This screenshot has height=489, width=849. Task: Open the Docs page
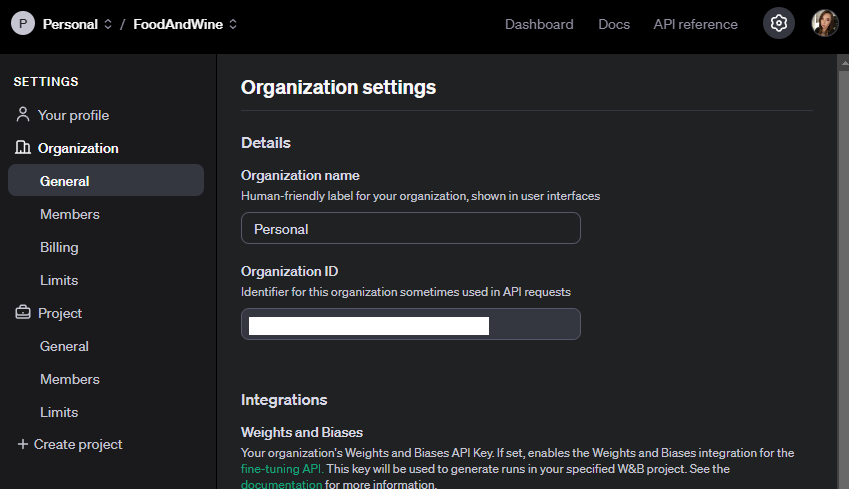pos(614,24)
